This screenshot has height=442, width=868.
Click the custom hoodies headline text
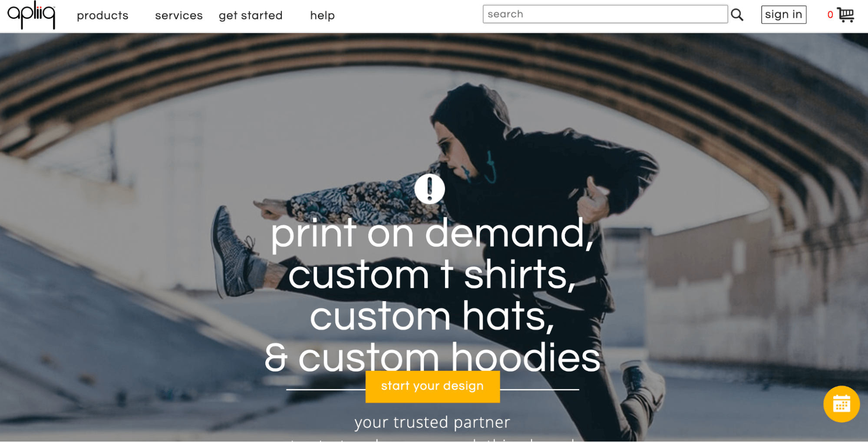click(x=432, y=357)
